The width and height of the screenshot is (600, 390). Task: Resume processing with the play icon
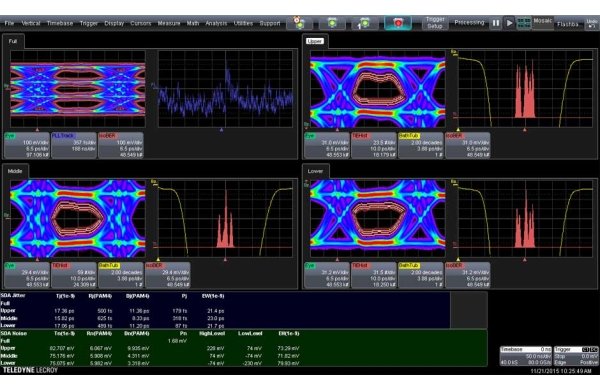tap(509, 23)
